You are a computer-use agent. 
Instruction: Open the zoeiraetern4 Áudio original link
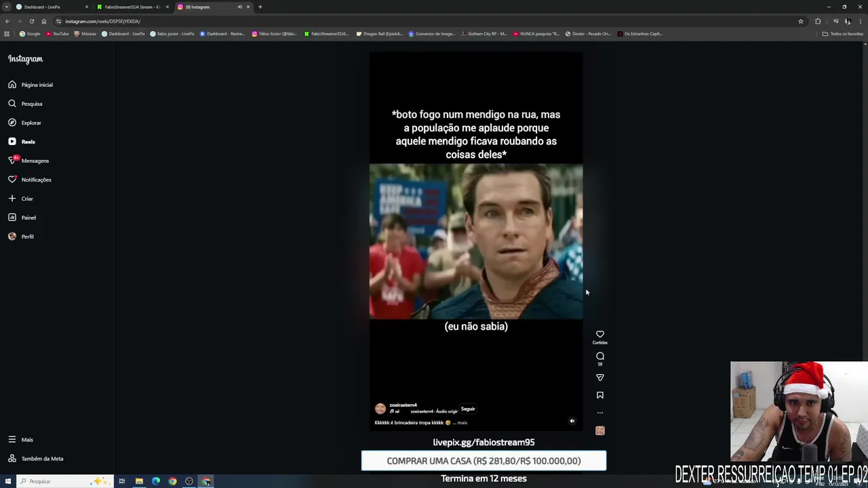click(x=434, y=411)
